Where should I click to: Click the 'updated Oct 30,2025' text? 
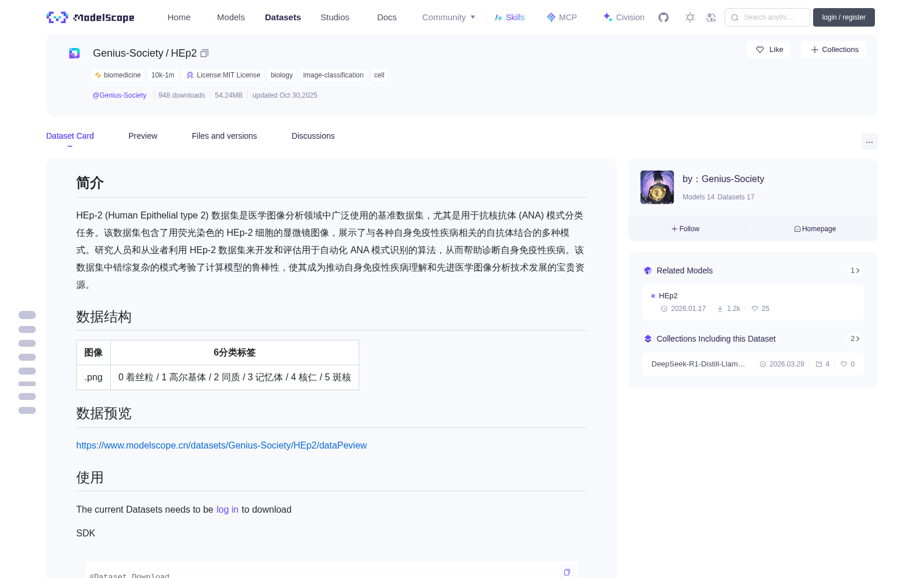pyautogui.click(x=285, y=95)
